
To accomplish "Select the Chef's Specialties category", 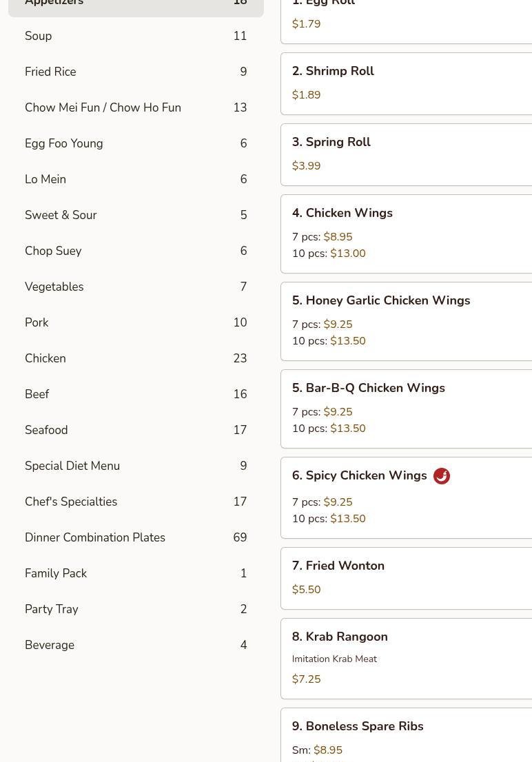I will [136, 502].
